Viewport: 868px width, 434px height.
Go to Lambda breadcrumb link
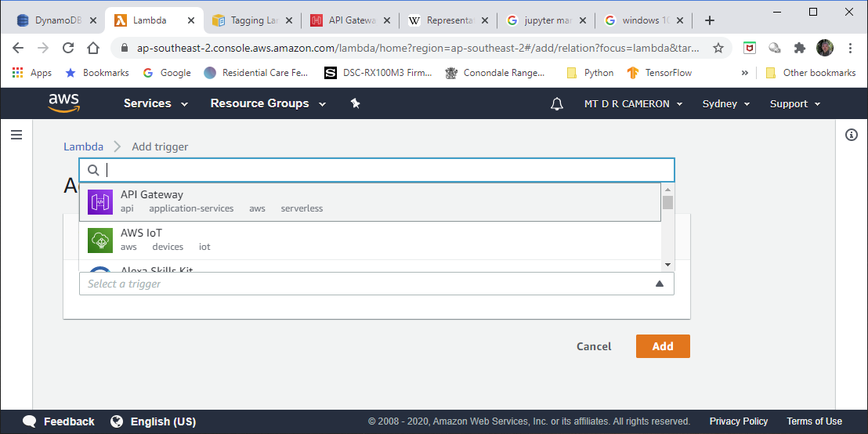(83, 146)
